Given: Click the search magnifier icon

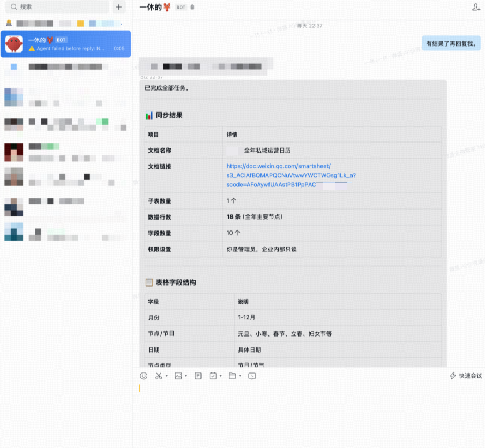Looking at the screenshot, I should click(x=13, y=7).
